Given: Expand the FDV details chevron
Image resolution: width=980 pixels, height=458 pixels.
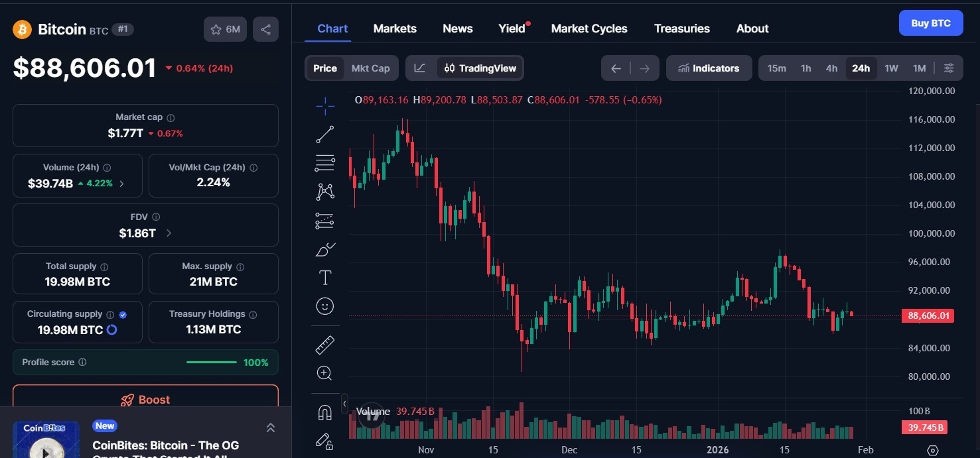Looking at the screenshot, I should pyautogui.click(x=169, y=233).
